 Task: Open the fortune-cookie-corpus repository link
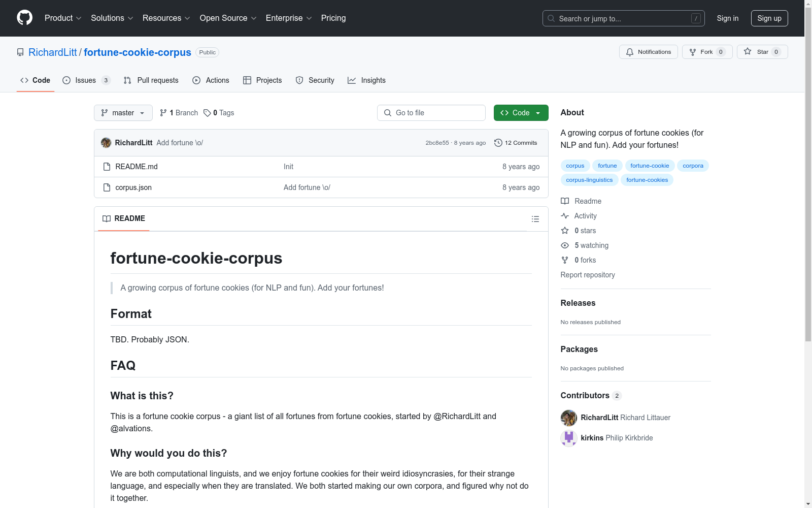[138, 52]
